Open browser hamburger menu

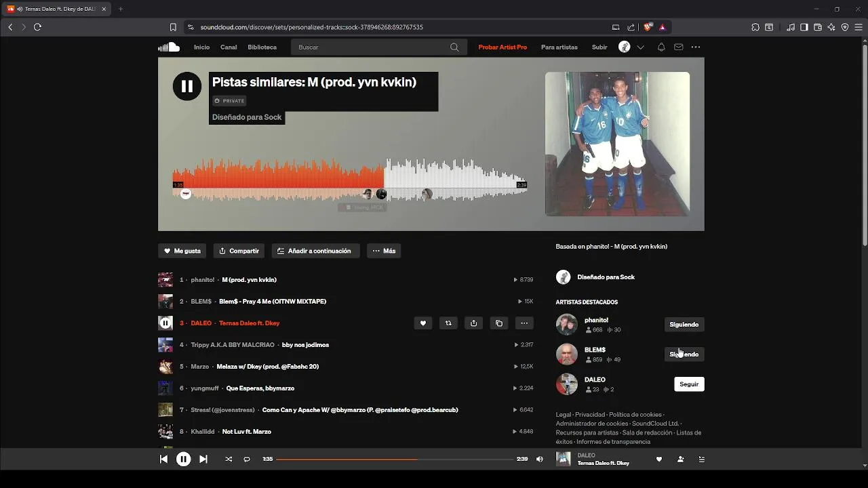pyautogui.click(x=859, y=27)
